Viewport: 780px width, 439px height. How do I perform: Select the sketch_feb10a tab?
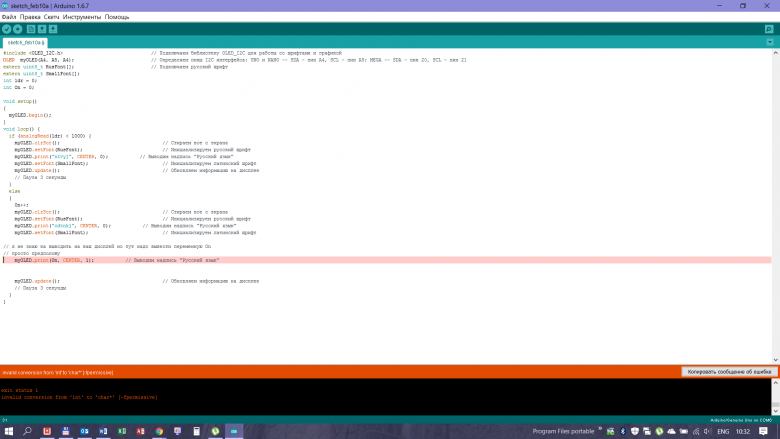click(26, 43)
